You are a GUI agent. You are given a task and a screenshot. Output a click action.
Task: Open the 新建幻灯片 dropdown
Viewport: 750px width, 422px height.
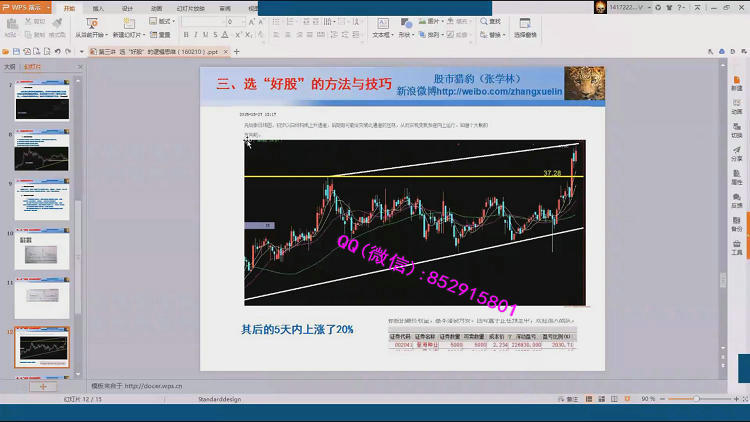[126, 34]
